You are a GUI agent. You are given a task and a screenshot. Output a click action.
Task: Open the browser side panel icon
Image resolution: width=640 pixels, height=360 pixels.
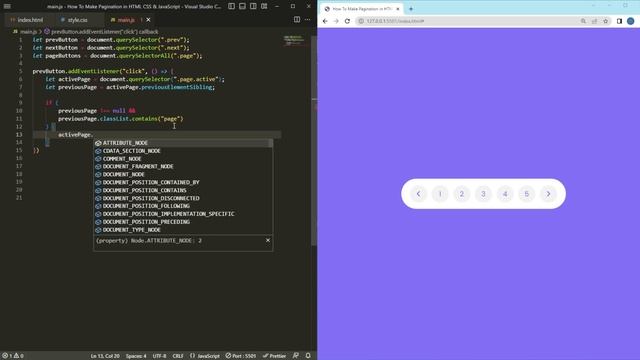619,21
